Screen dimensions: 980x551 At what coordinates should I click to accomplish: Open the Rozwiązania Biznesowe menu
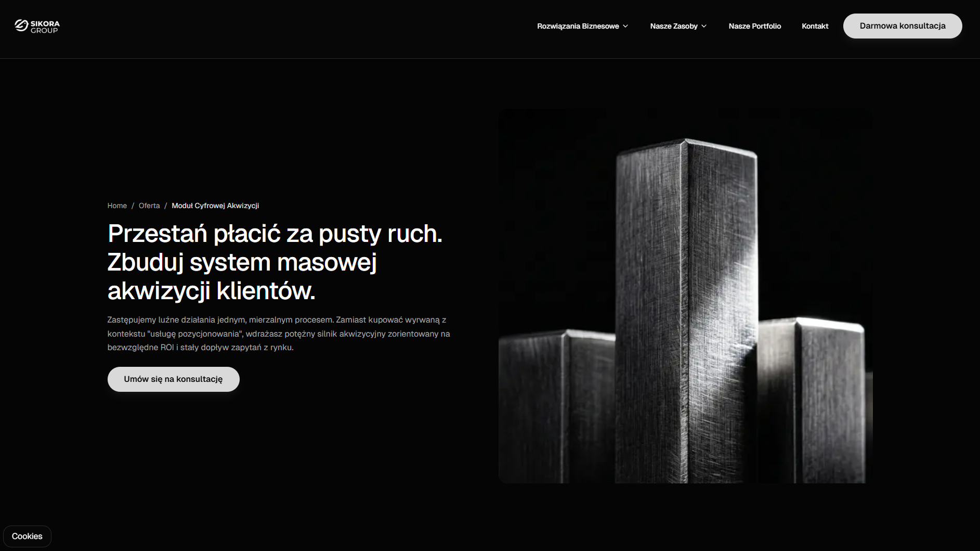[583, 26]
